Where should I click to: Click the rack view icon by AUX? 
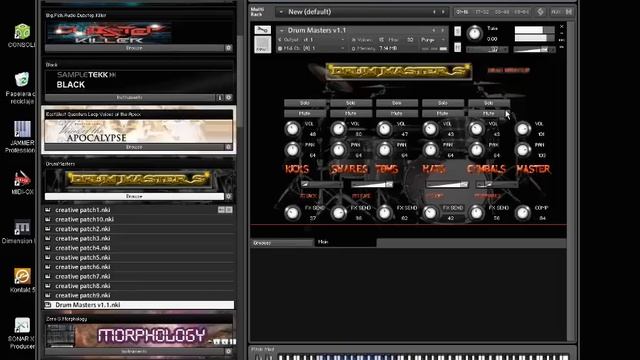pos(540,12)
